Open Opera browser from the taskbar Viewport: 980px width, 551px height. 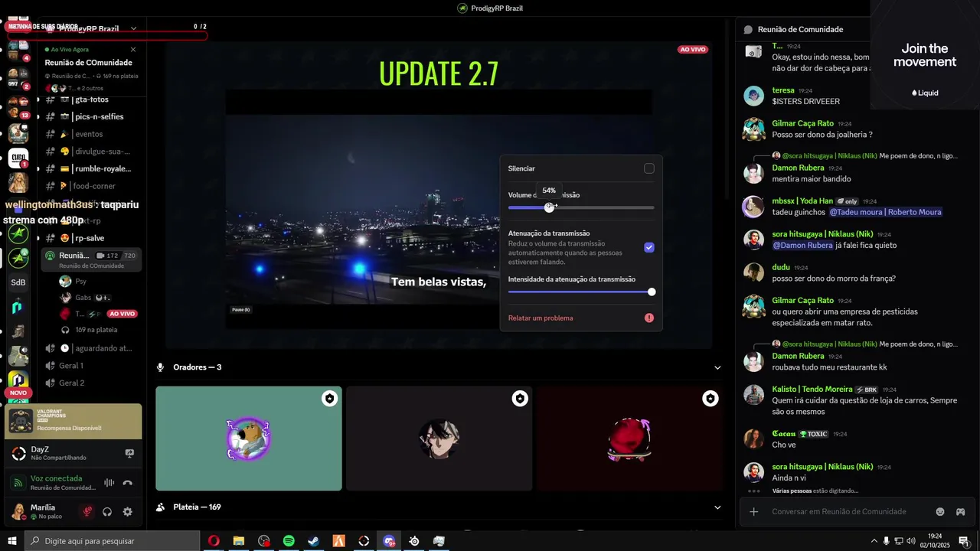[214, 541]
